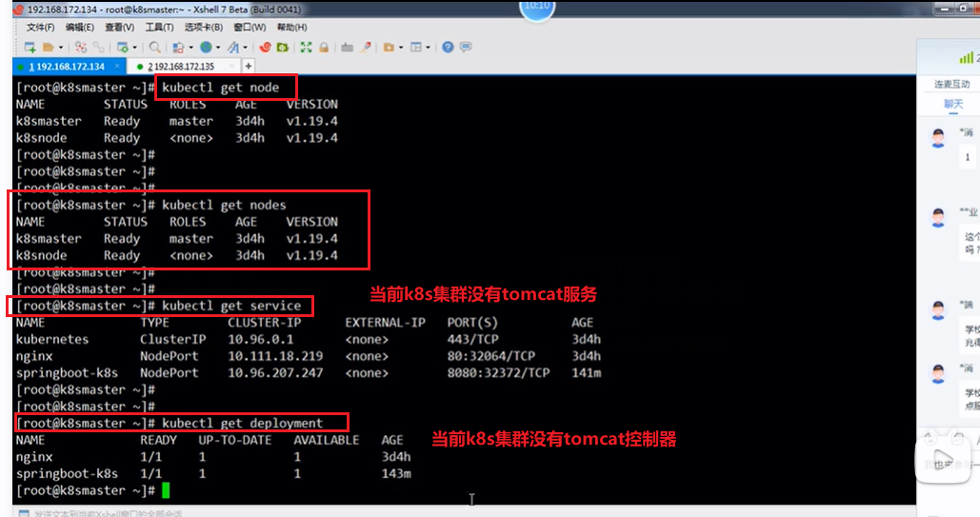Expand the properties gear dropdown arrow
980x517 pixels.
click(134, 47)
